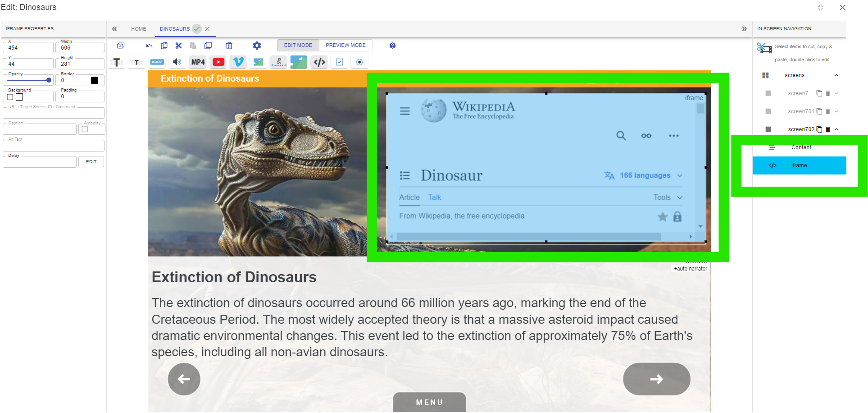Insert a Vimeo video
Screen dimensions: 868x413
tap(238, 62)
